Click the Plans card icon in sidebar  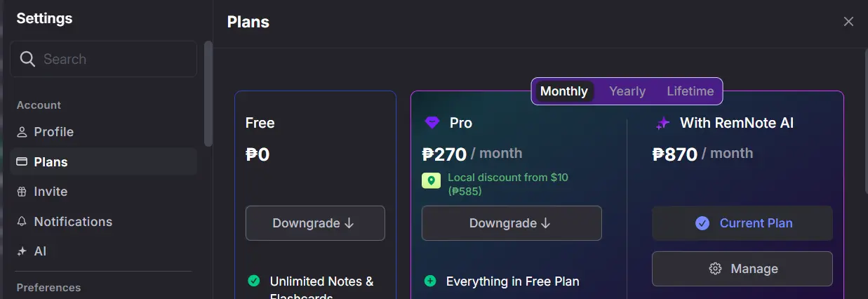tap(22, 162)
